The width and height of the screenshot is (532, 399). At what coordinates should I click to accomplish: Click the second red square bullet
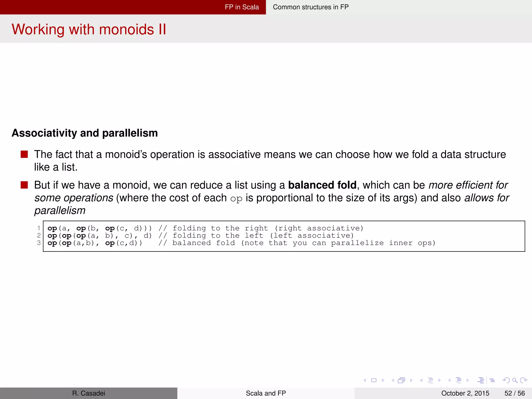pos(24,185)
